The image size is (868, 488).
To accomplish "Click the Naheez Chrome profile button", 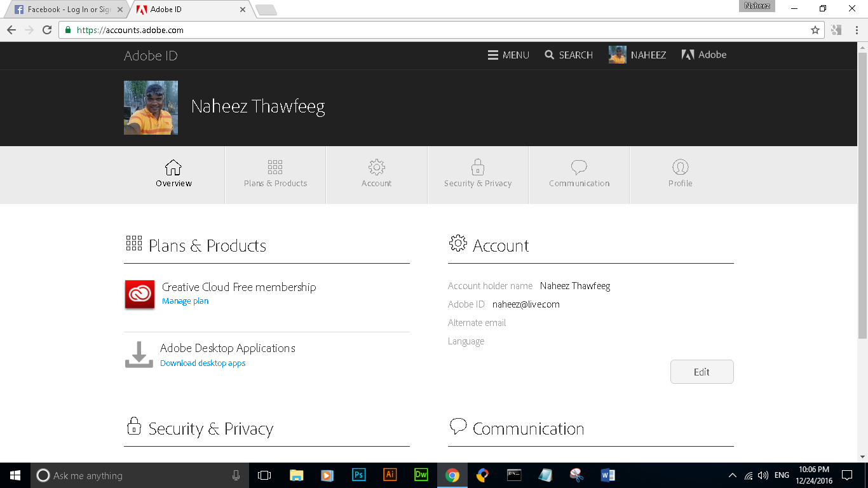I will point(757,6).
